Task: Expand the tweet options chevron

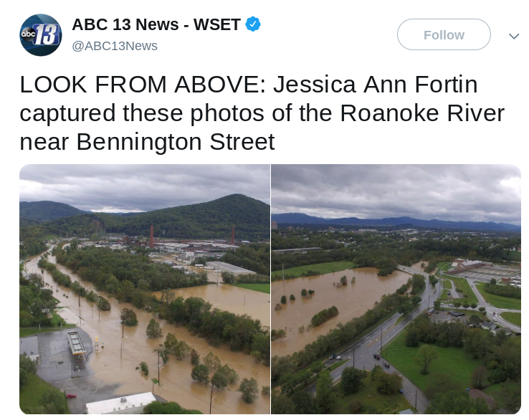Action: point(514,36)
